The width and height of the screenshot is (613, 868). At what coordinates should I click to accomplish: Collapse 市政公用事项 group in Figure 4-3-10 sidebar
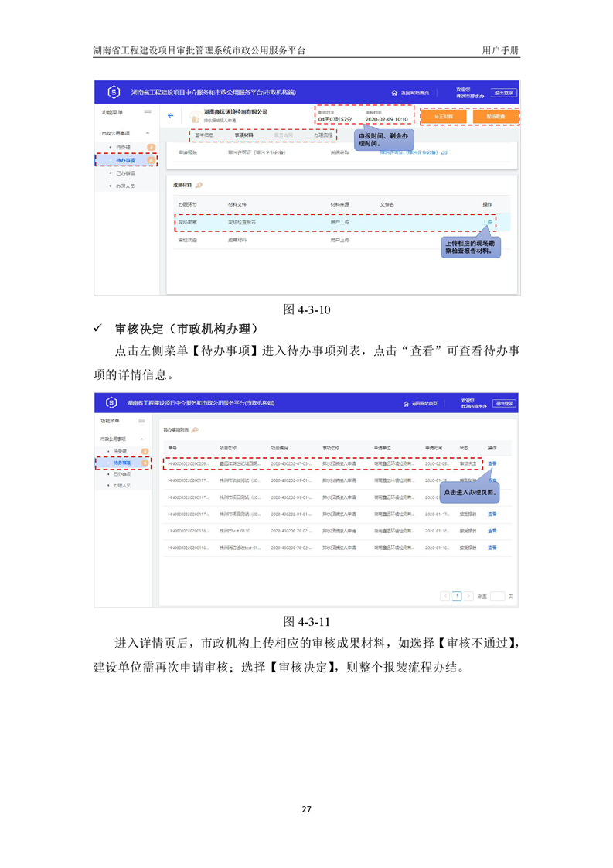148,133
